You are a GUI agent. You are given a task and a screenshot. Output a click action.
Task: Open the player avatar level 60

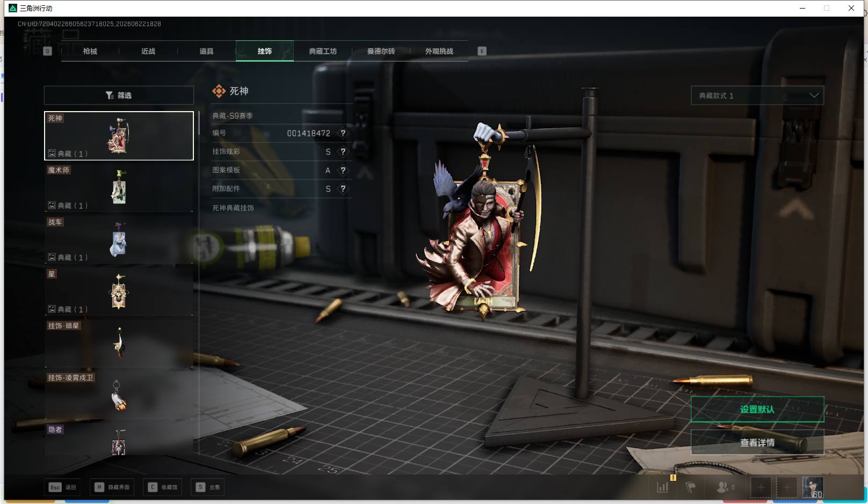coord(813,487)
